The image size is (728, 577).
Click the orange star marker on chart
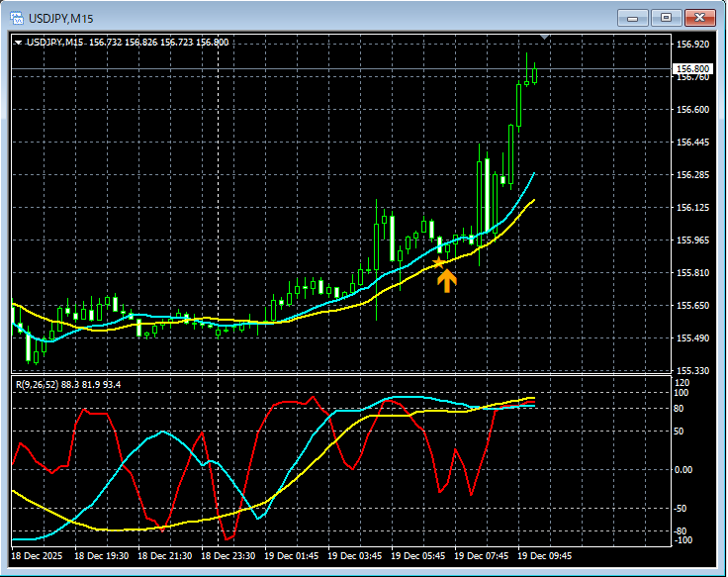click(x=439, y=262)
